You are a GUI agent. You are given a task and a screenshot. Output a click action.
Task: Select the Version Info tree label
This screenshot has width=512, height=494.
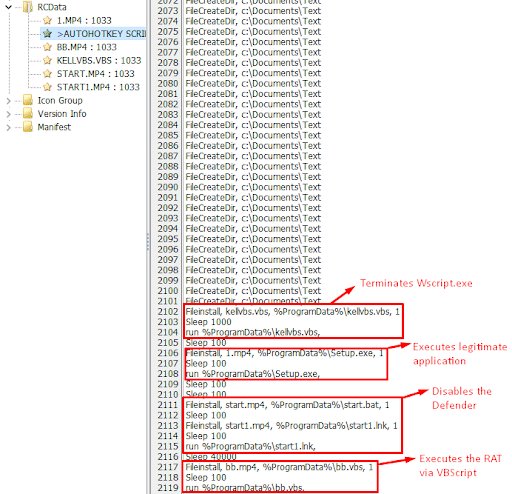coord(62,114)
